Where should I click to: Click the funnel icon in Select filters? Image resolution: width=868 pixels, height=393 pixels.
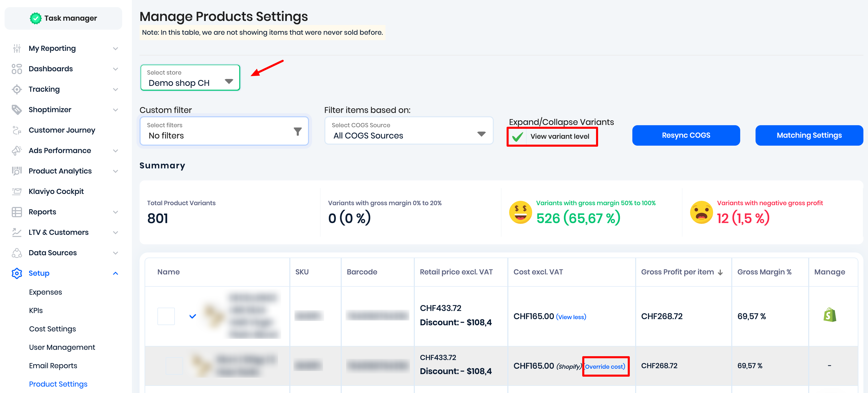[x=297, y=131]
